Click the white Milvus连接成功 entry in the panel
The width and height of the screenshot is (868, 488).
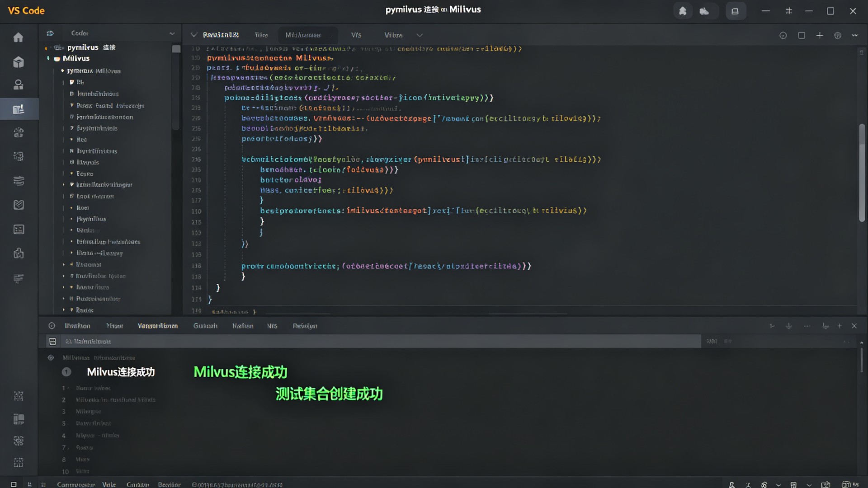(x=121, y=372)
